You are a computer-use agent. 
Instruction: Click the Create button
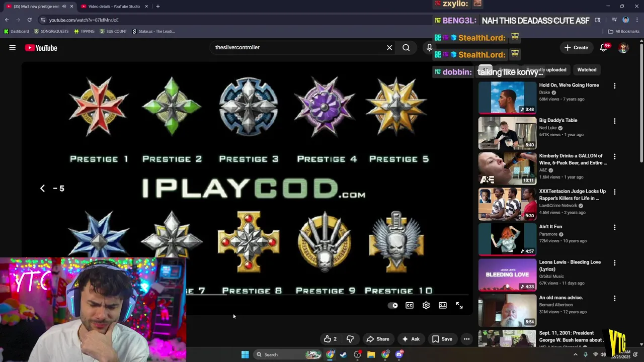click(x=576, y=48)
